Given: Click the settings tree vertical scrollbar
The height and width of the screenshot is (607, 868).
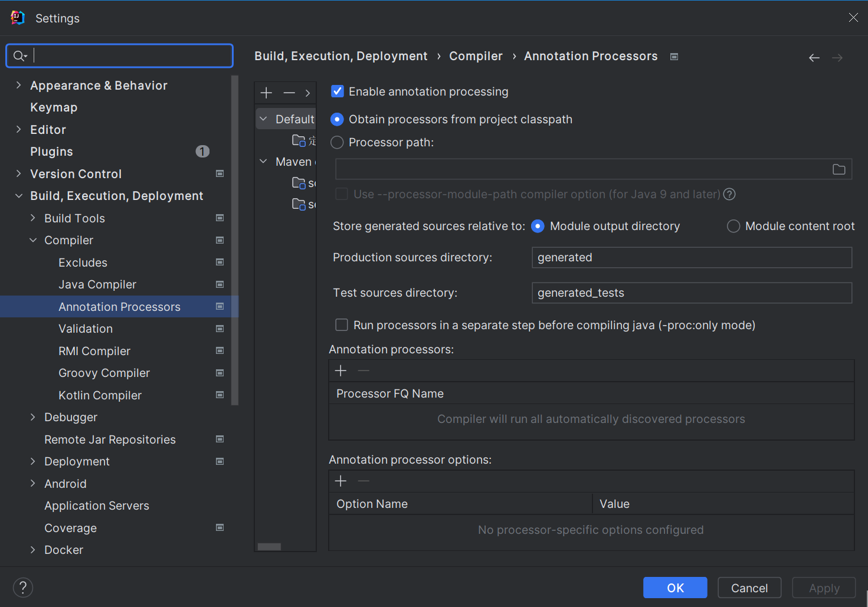Looking at the screenshot, I should pyautogui.click(x=235, y=240).
